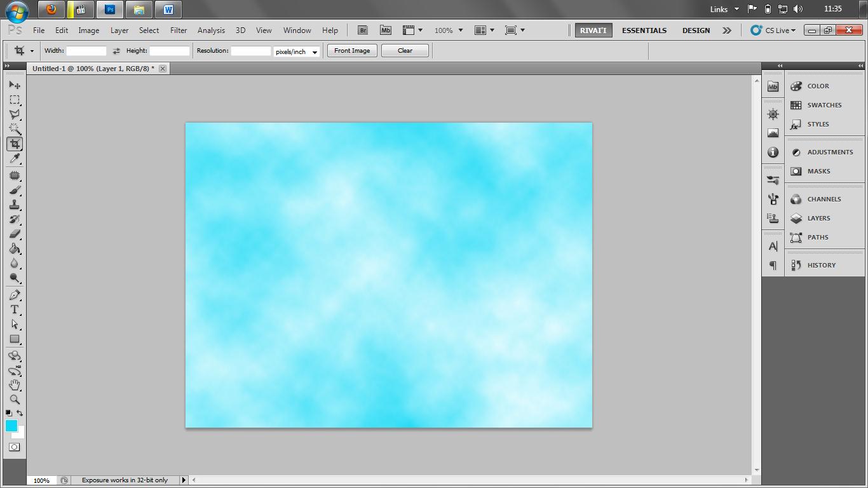This screenshot has height=488, width=868.
Task: Select the Paint Bucket tool
Action: pos(15,248)
